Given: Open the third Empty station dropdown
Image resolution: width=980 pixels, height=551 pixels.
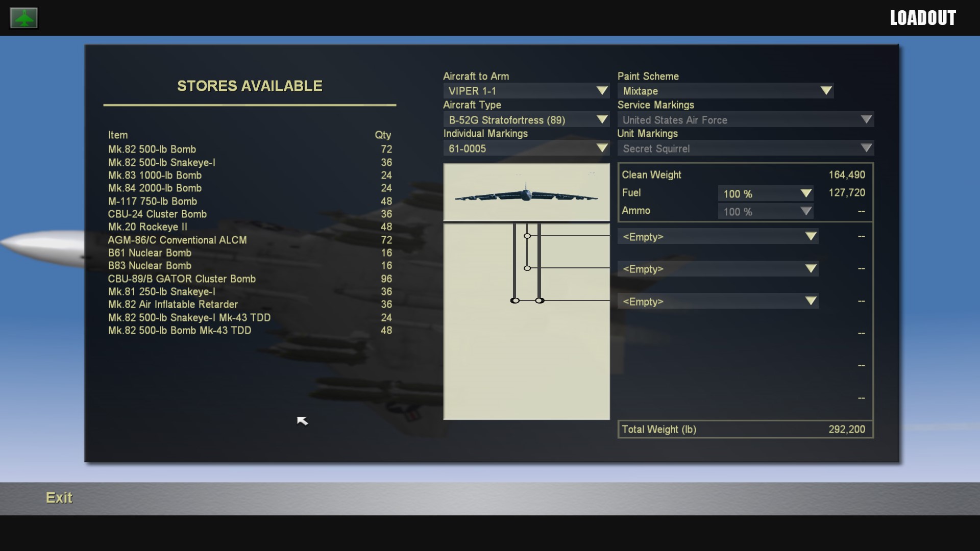Looking at the screenshot, I should pyautogui.click(x=718, y=302).
